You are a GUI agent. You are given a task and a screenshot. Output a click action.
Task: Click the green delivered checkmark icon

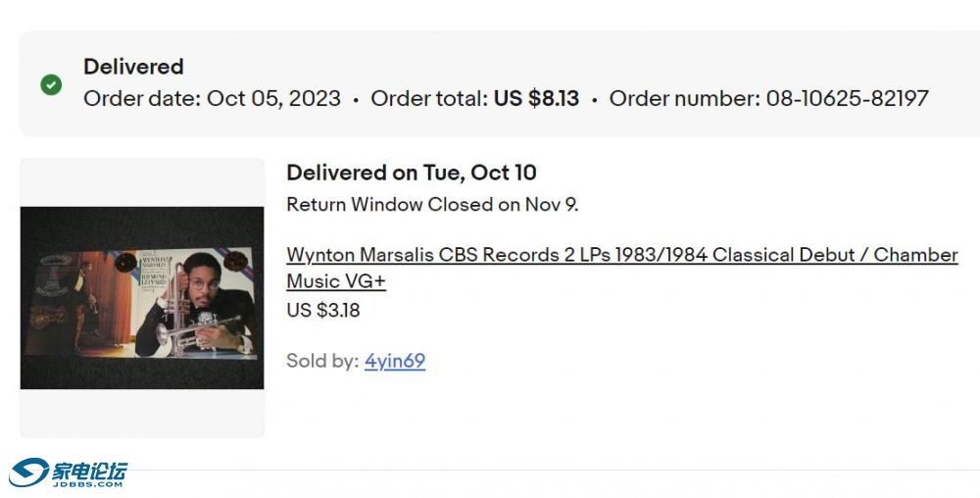[x=51, y=84]
